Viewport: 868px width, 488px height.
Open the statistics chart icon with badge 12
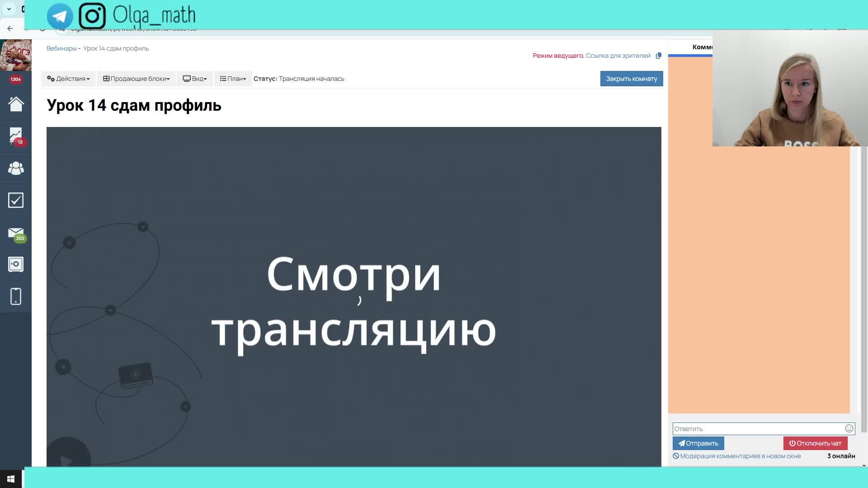[16, 136]
